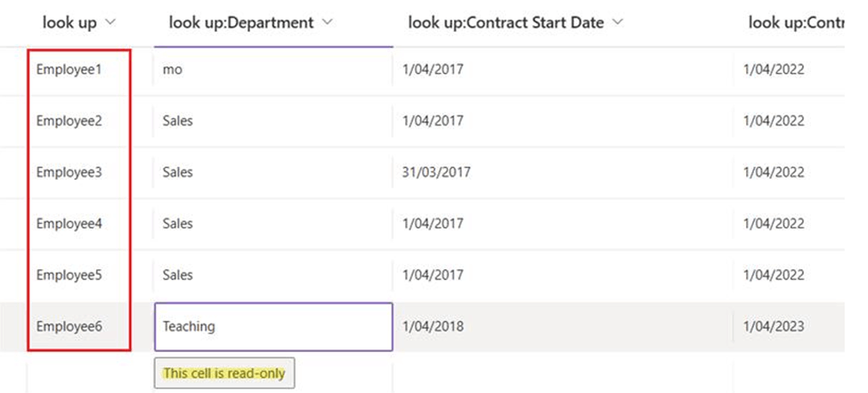
Task: Click the Employee5 lookup cell
Action: 69,276
